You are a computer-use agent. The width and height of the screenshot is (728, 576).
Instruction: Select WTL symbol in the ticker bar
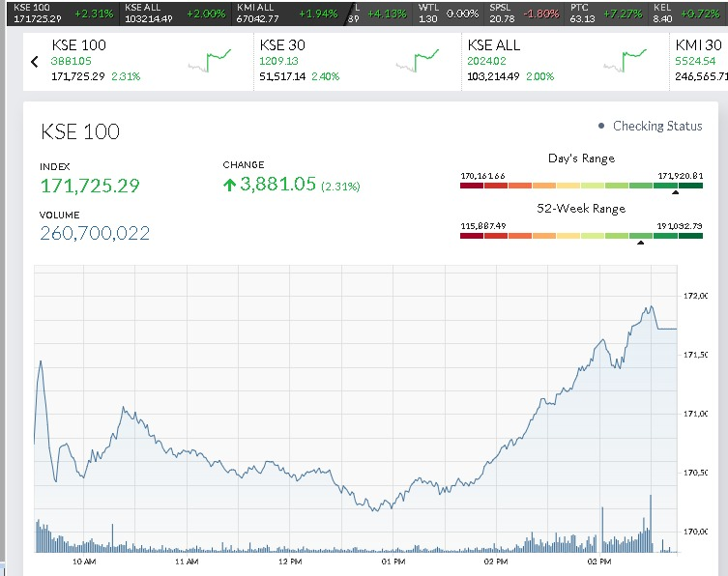(x=448, y=14)
